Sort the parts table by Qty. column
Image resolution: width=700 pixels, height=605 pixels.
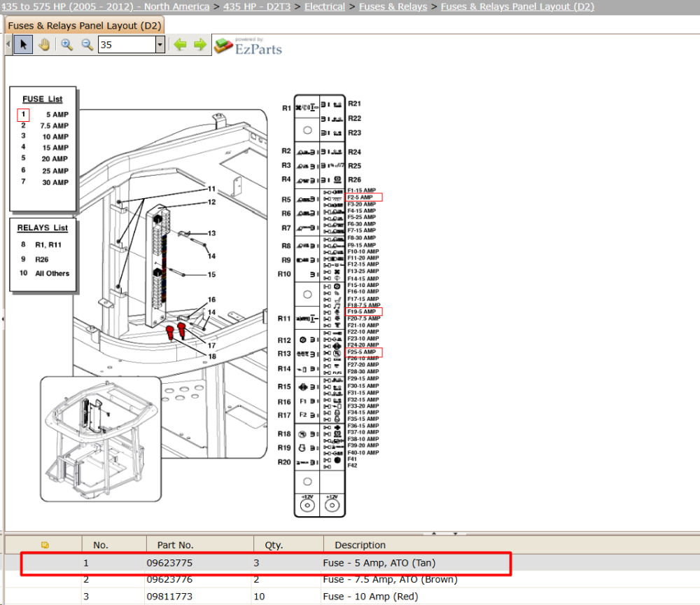tap(274, 545)
